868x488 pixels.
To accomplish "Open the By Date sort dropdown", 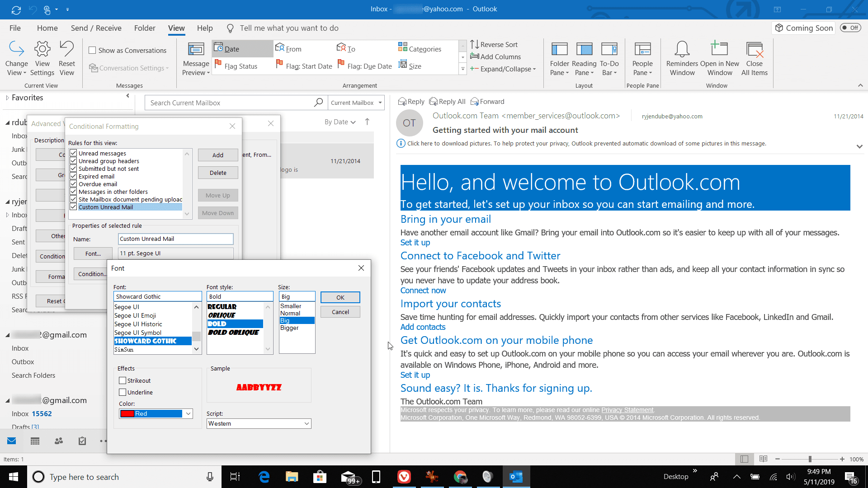I will (340, 122).
